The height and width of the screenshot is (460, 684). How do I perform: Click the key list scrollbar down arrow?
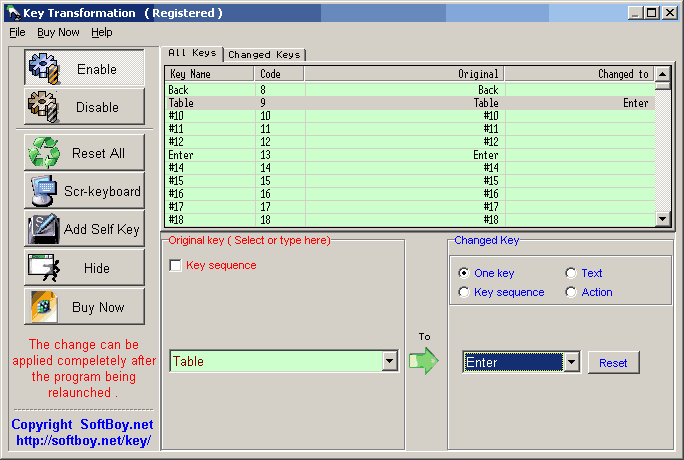pos(663,219)
